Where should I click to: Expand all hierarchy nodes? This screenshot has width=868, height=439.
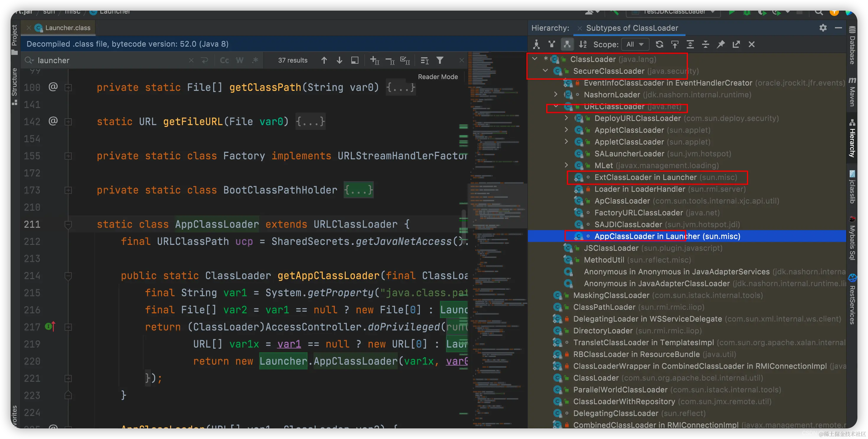tap(690, 44)
